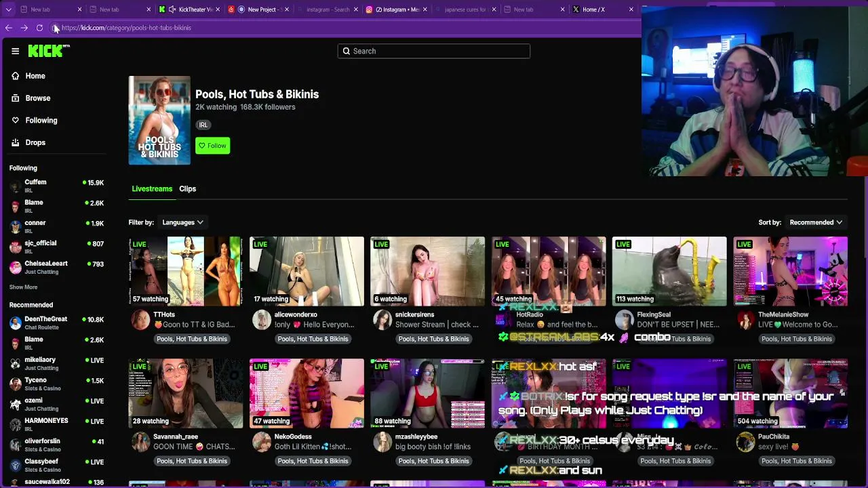Open TheMelanieShow livestream thumbnail
Image resolution: width=868 pixels, height=488 pixels.
[790, 271]
